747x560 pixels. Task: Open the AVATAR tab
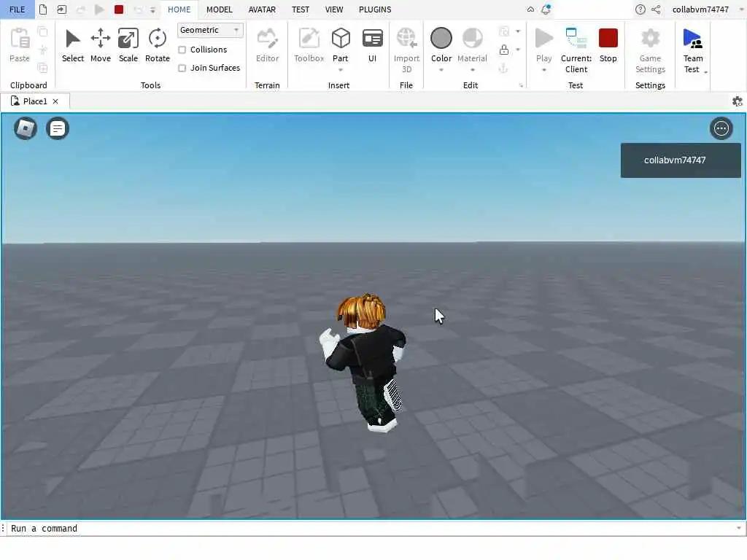pos(262,9)
